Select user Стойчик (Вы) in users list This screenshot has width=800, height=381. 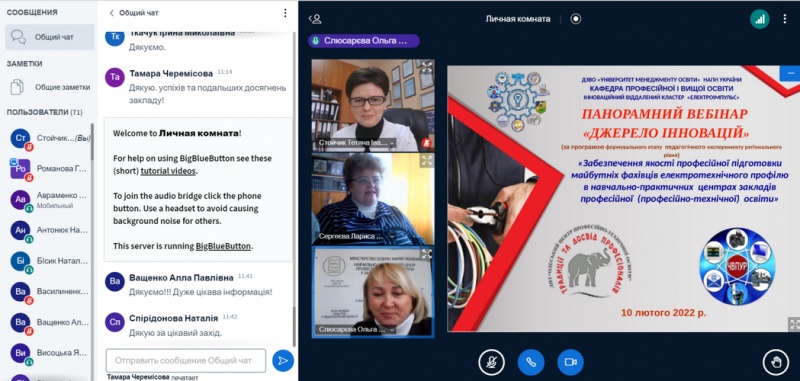[49, 138]
